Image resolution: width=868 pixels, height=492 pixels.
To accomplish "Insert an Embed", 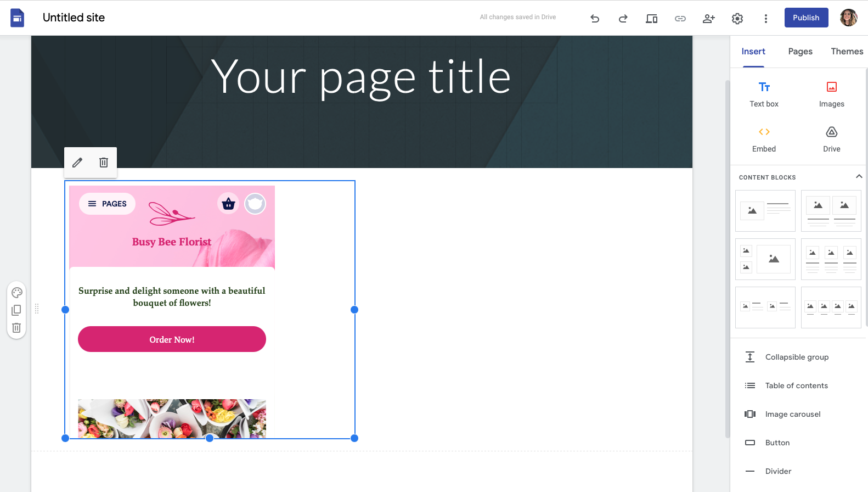I will (764, 139).
